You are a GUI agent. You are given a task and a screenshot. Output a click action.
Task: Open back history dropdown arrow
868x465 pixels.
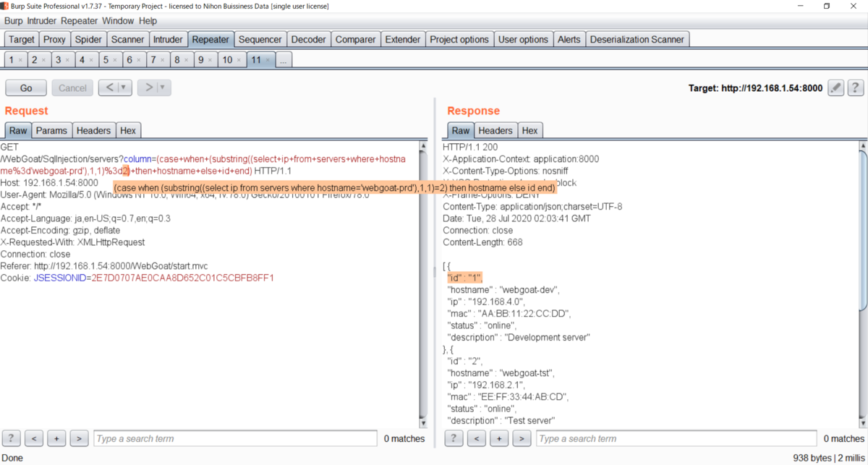pos(125,88)
